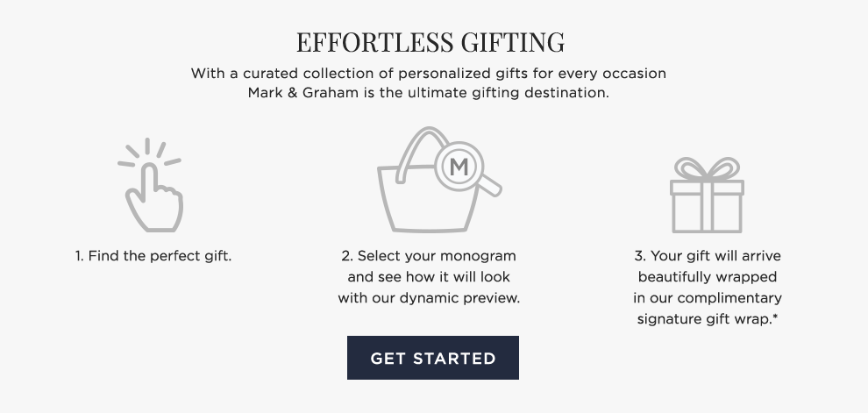Click the 'in our complimentary' text line

point(707,298)
